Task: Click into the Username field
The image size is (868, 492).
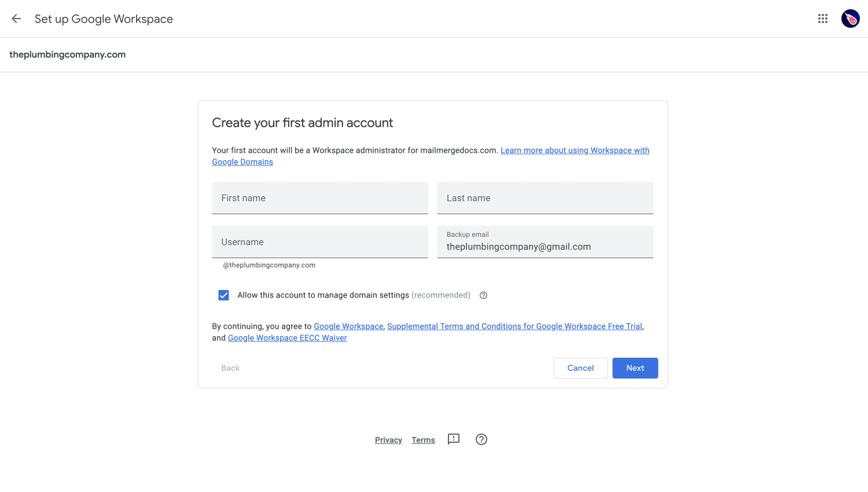Action: [x=320, y=242]
